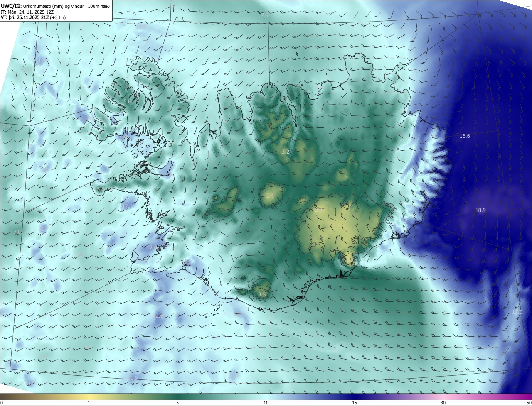Image resolution: width=532 pixels, height=406 pixels.
Task: Click the 'VT: Þri. 25.11.2025 21Z (+33 h)' line
Action: [x=33, y=17]
